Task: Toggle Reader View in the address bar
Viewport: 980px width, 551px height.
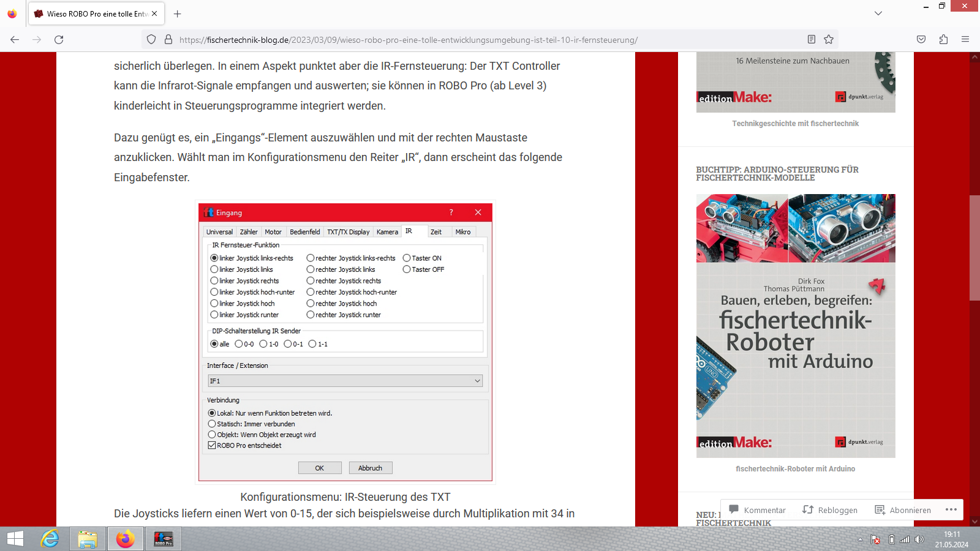Action: (812, 40)
